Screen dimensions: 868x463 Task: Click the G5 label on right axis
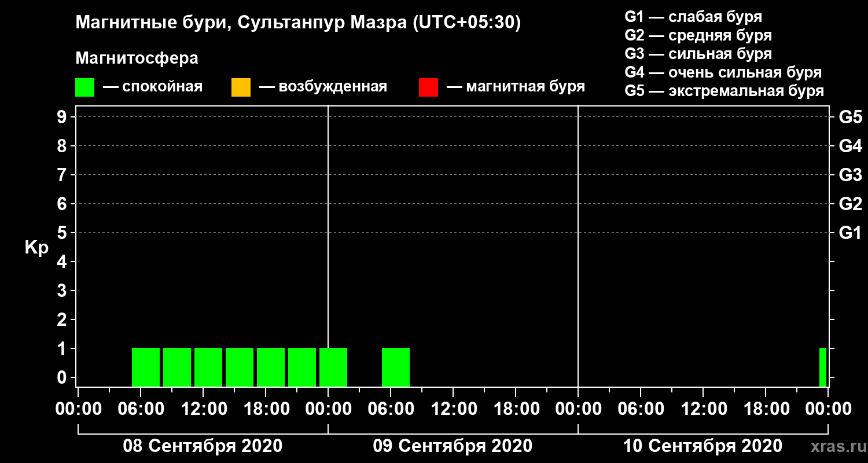[x=850, y=117]
